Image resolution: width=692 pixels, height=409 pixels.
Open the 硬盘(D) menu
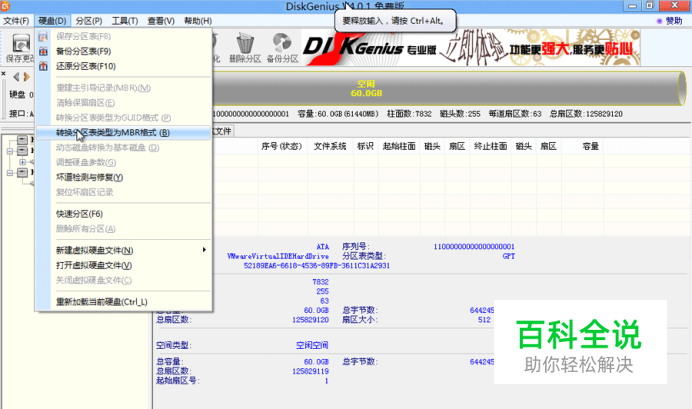tap(52, 21)
